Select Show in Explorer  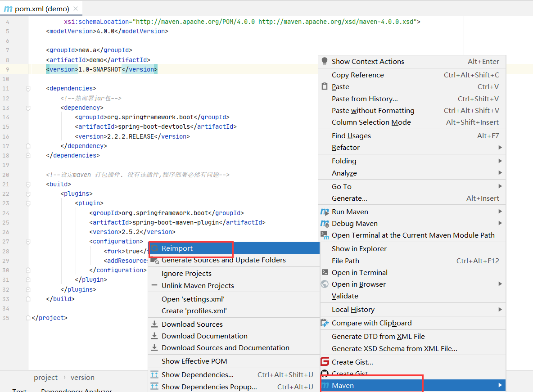coord(412,248)
